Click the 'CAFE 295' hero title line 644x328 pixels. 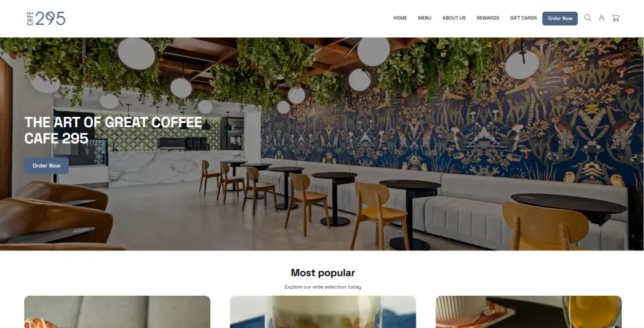click(x=56, y=138)
